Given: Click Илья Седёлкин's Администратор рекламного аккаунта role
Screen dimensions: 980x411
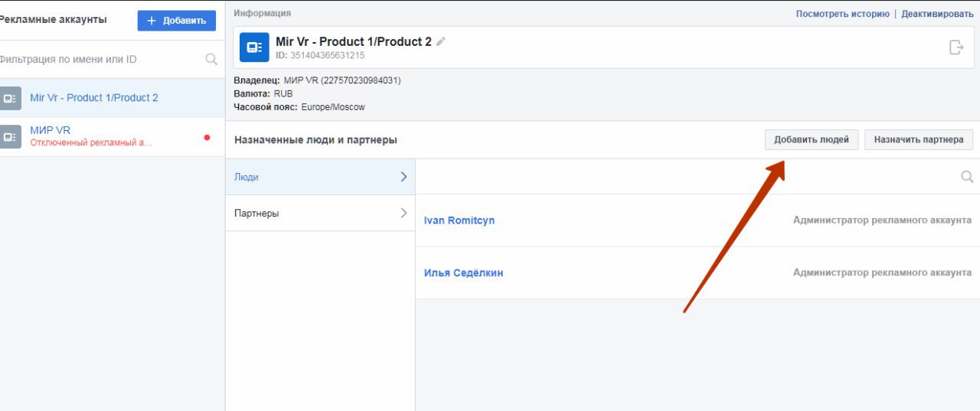Looking at the screenshot, I should coord(882,272).
